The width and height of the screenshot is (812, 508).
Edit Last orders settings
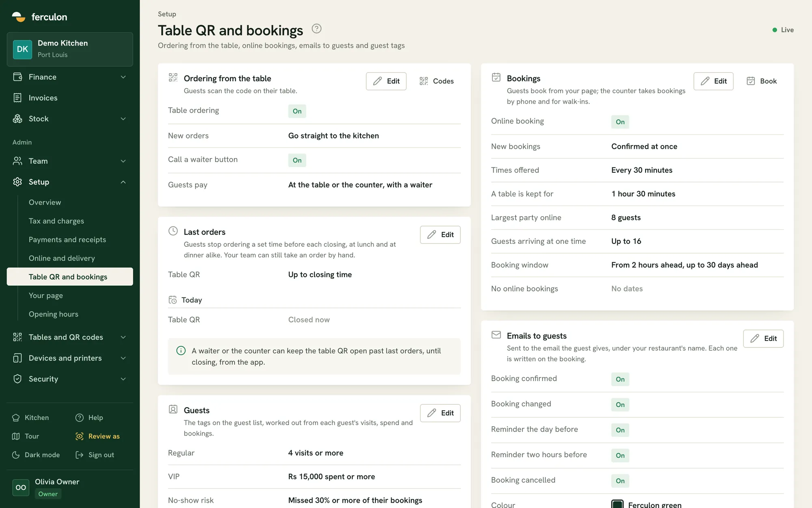tap(440, 235)
